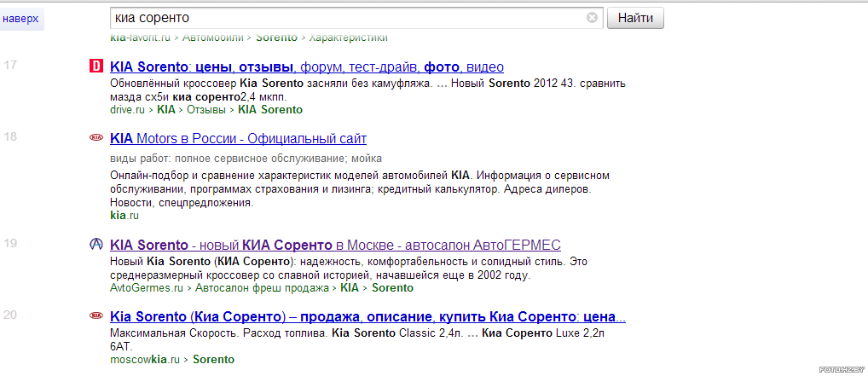This screenshot has width=868, height=376.
Task: Click result number 18
Action: point(10,136)
